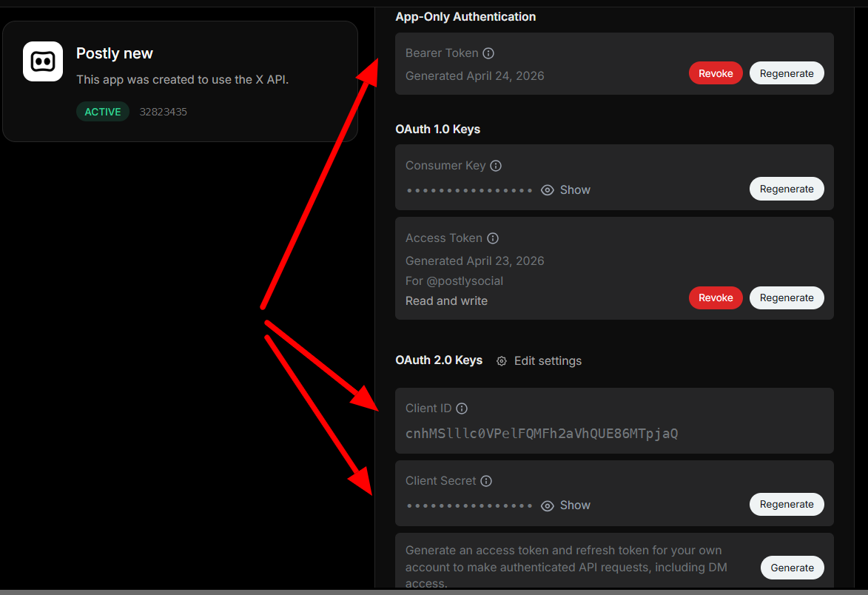
Task: Click the Client Secret info icon
Action: click(x=486, y=480)
